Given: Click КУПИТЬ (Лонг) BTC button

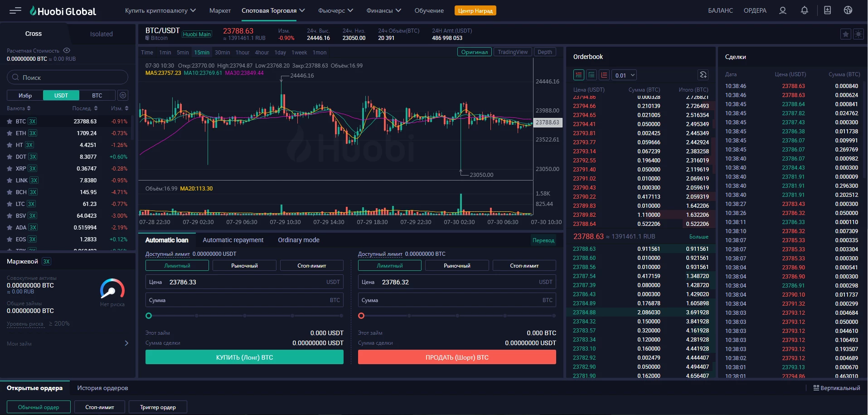Looking at the screenshot, I should tap(244, 357).
